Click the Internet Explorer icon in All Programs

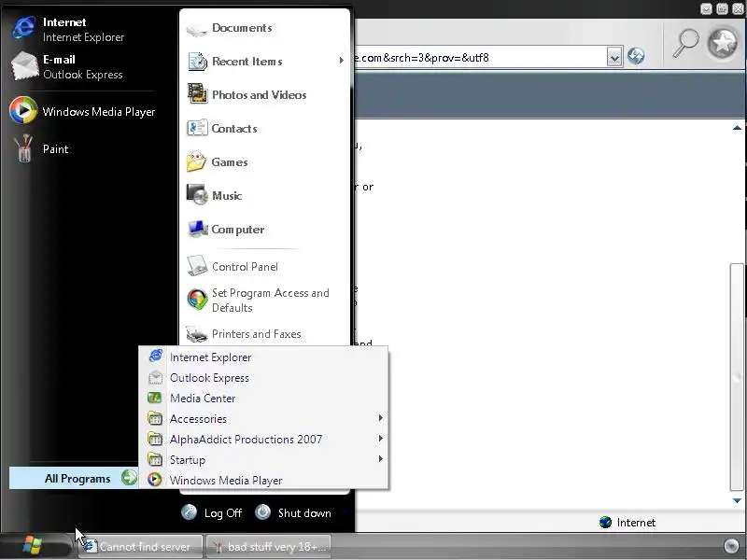pyautogui.click(x=155, y=357)
